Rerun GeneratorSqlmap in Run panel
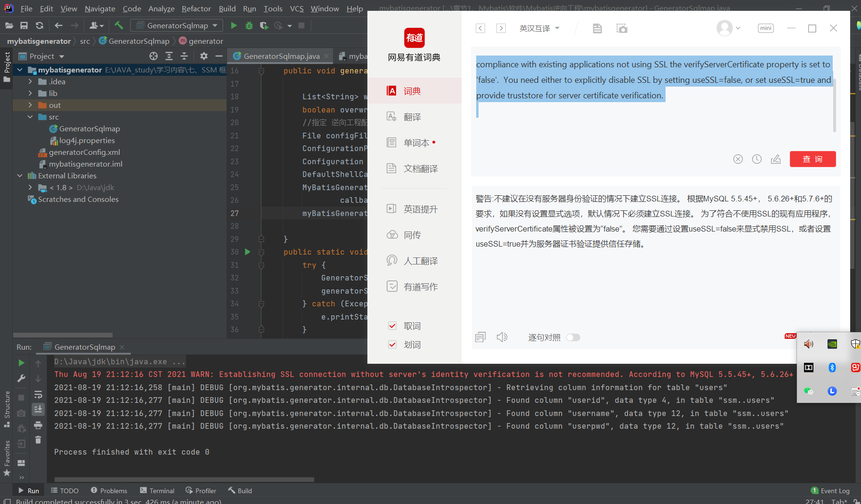Screen dimensions: 861x504 pyautogui.click(x=21, y=363)
